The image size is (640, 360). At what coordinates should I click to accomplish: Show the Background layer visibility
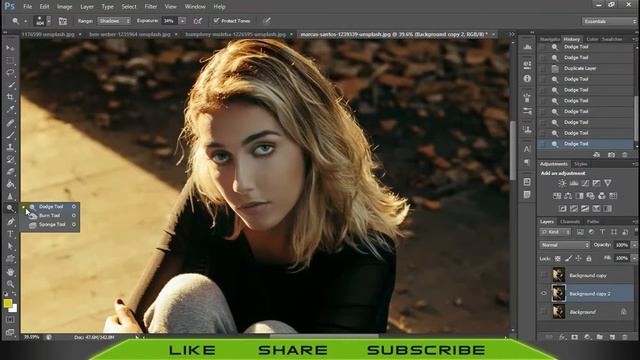point(543,311)
